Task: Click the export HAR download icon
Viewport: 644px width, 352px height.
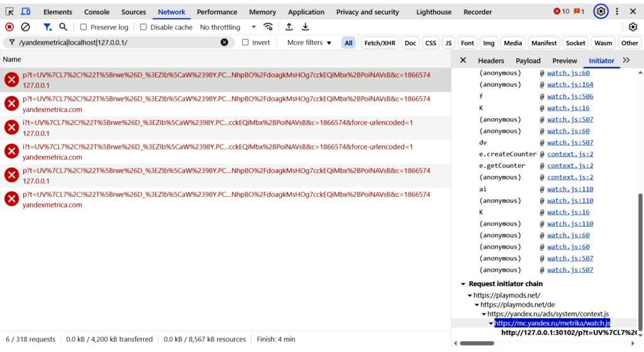Action: point(306,27)
